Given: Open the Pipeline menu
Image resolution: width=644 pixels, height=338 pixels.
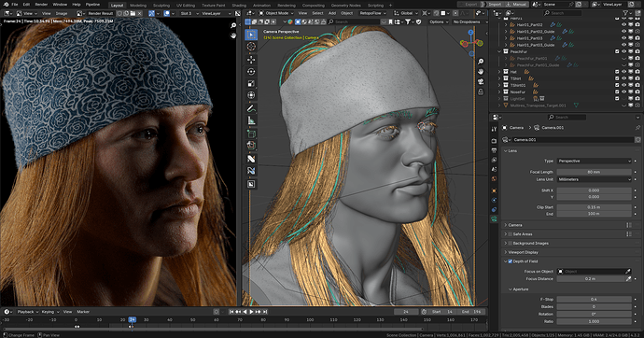Looking at the screenshot, I should click(92, 5).
